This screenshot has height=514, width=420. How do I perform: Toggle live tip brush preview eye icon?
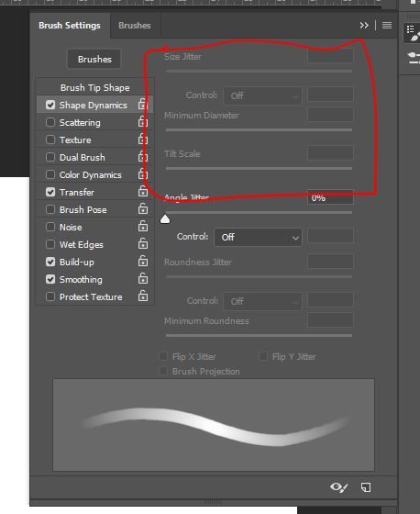tap(338, 487)
